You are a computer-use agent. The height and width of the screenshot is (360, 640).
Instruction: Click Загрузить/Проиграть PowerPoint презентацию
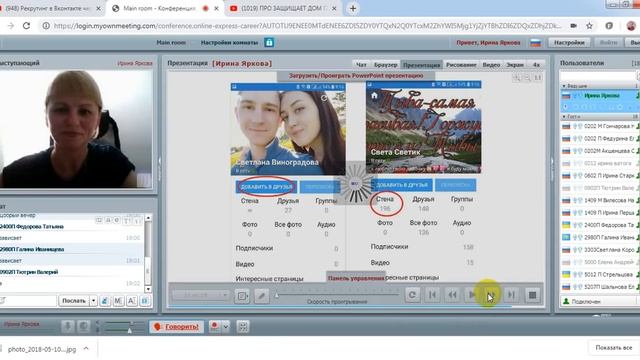pyautogui.click(x=356, y=76)
